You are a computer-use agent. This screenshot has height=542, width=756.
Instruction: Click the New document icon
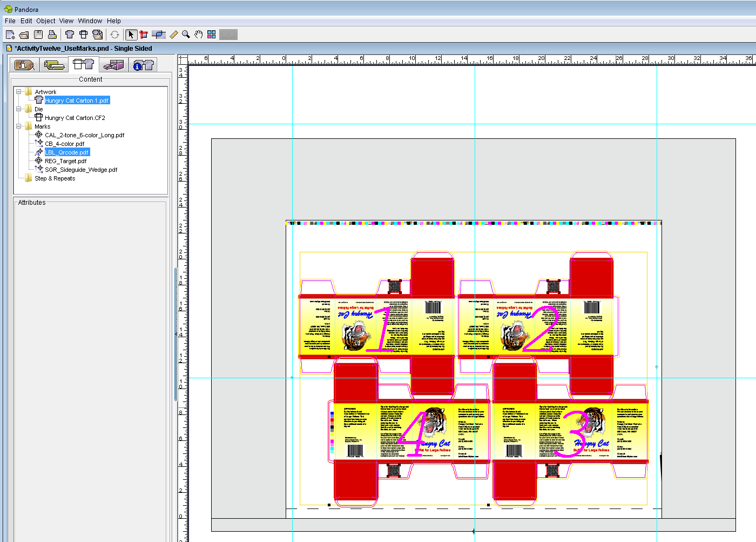click(x=10, y=35)
